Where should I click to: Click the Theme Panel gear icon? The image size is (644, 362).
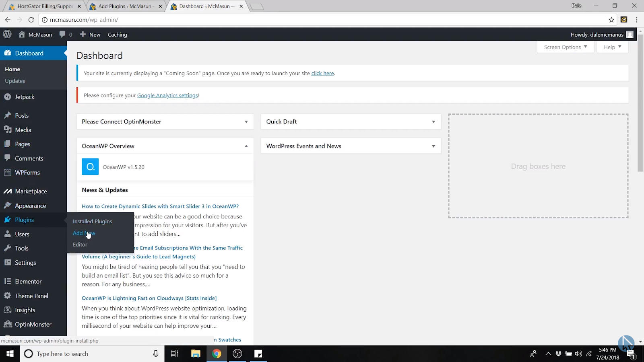point(8,296)
